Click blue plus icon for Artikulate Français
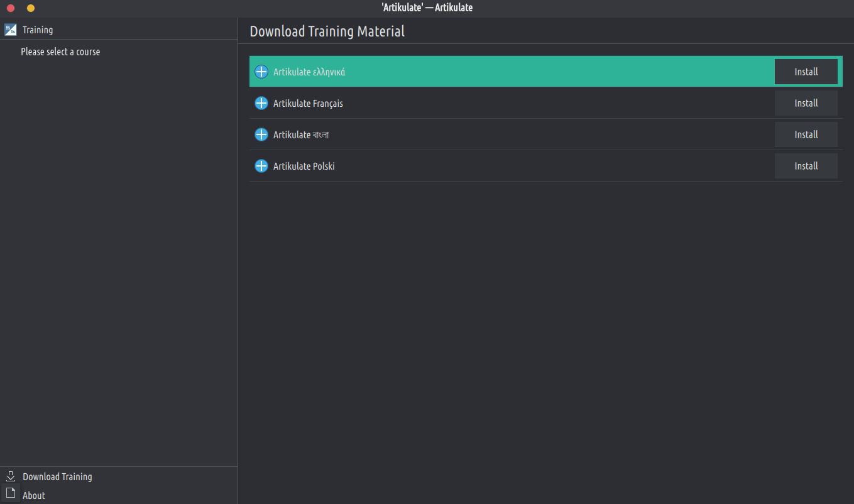Viewport: 854px width, 504px height. [261, 103]
